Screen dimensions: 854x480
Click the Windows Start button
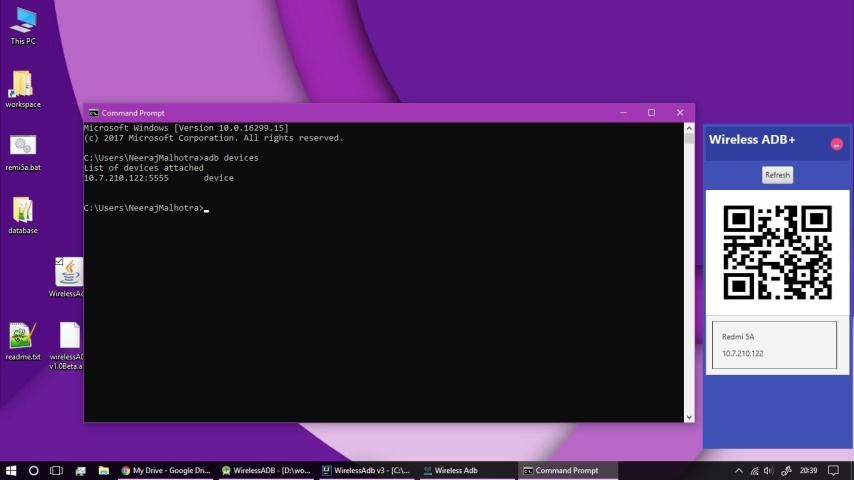(12, 470)
